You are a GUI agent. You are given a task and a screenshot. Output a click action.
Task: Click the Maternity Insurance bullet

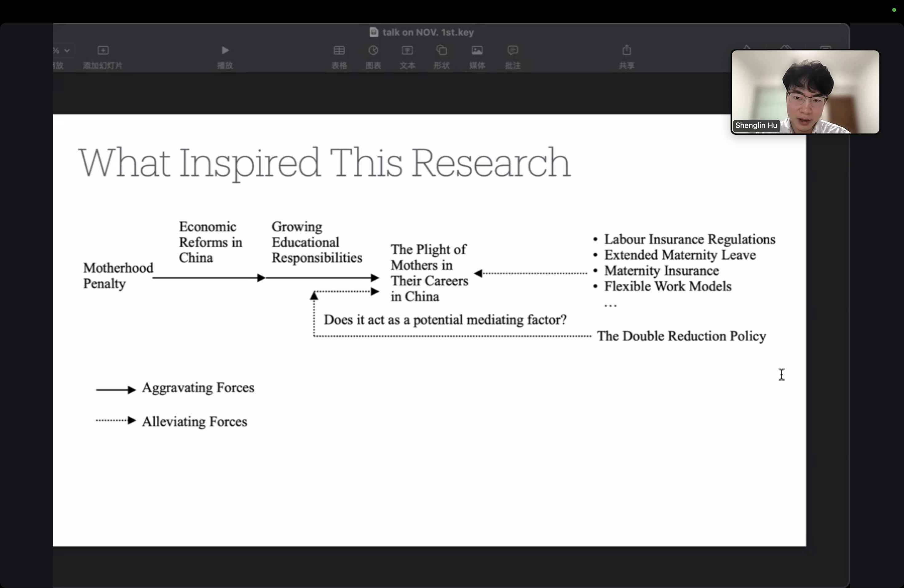coord(661,271)
